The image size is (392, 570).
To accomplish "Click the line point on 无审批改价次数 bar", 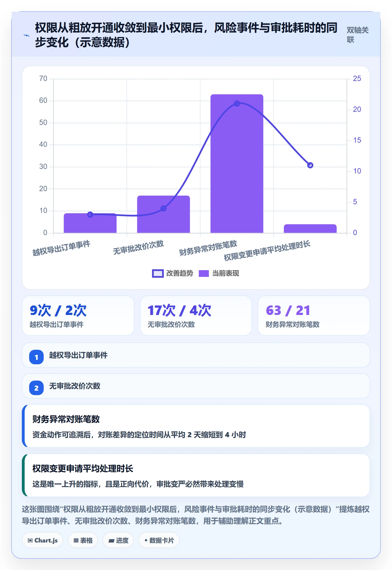I will (164, 208).
